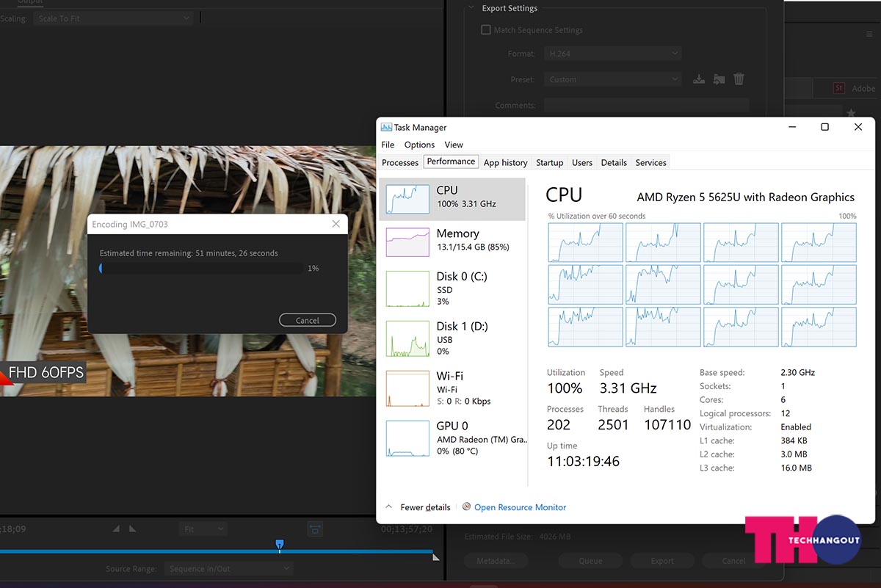
Task: Click the Export button
Action: click(661, 561)
